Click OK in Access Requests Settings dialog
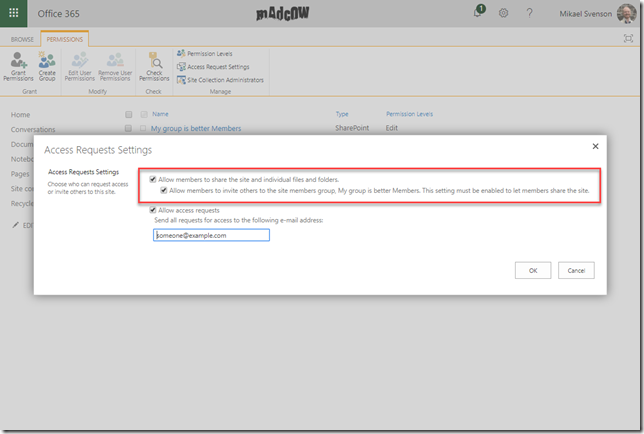Screen dimensions: 644x434 [x=533, y=271]
